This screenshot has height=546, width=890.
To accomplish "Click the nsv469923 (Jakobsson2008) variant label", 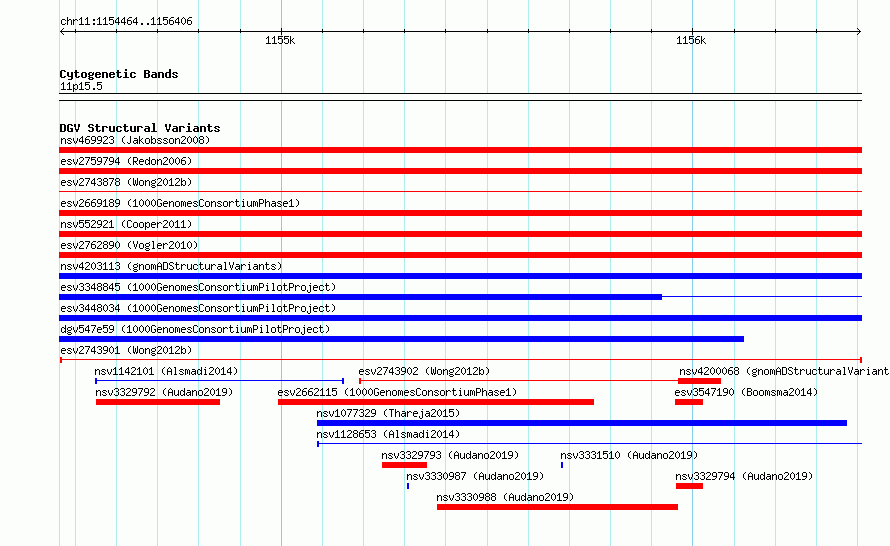I will pyautogui.click(x=135, y=140).
